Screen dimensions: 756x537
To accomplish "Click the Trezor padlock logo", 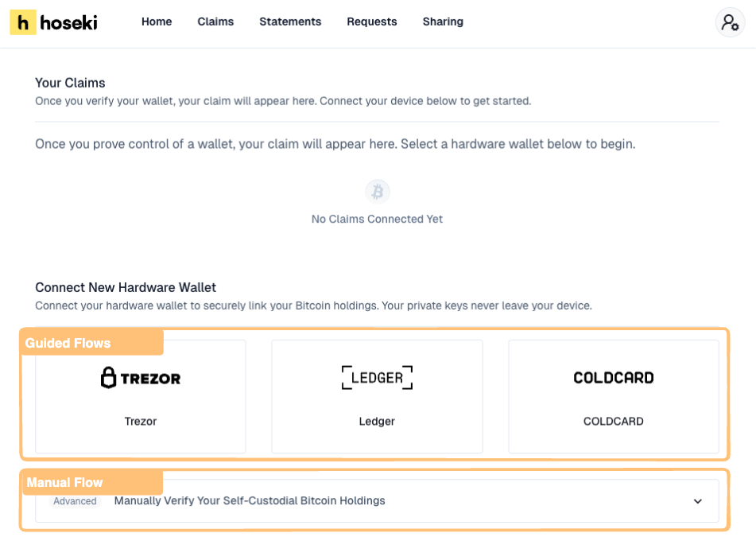I will tap(110, 378).
